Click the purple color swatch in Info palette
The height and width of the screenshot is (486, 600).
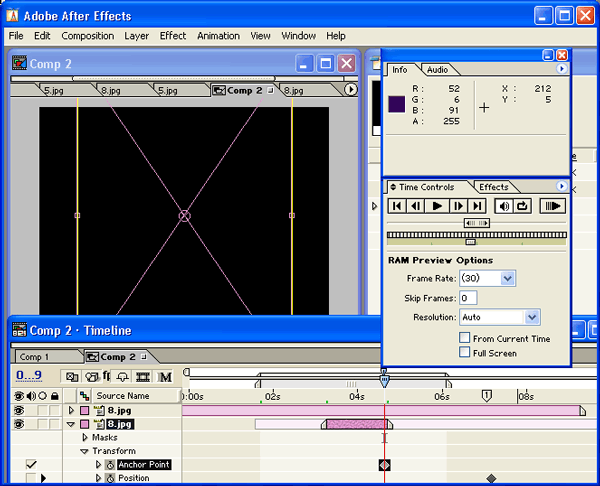(x=397, y=104)
